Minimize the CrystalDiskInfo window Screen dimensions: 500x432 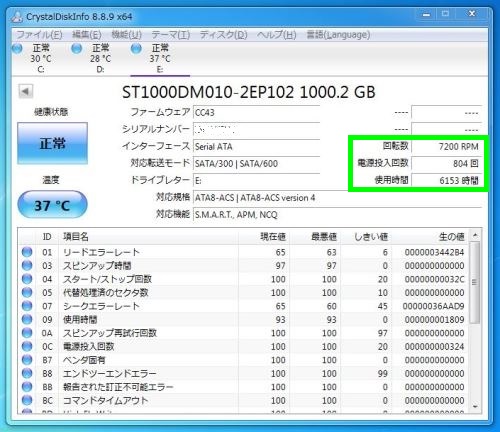click(427, 15)
